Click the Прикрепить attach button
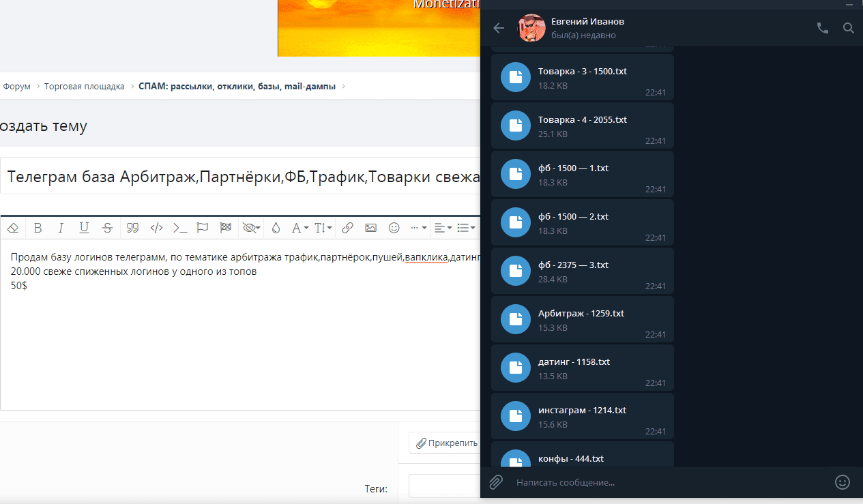This screenshot has width=863, height=504. pos(446,443)
